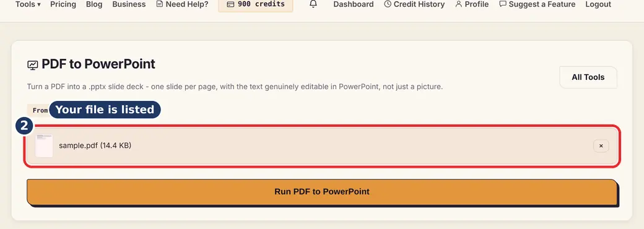Image resolution: width=644 pixels, height=229 pixels.
Task: Click the PDF to PowerPoint heading icon
Action: 32,65
